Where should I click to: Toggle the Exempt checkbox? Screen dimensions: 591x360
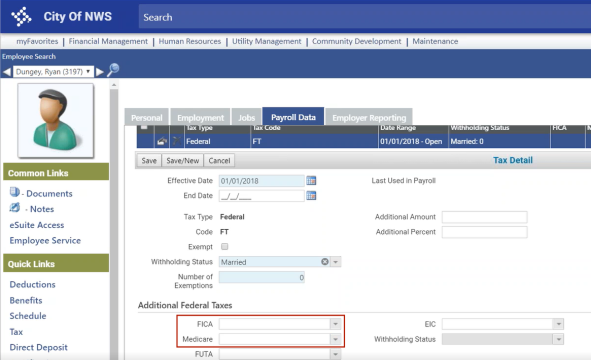(x=225, y=247)
